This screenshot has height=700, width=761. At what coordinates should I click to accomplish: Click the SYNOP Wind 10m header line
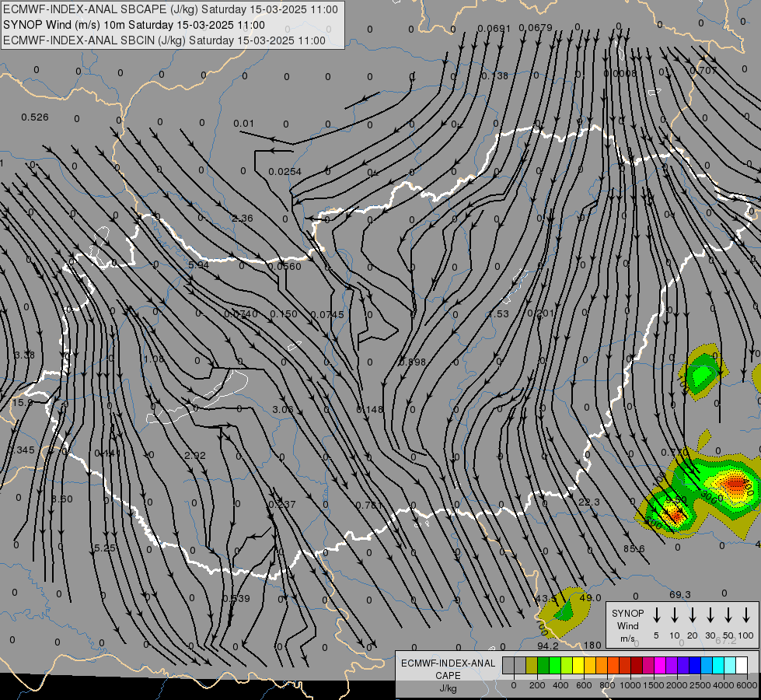point(134,25)
